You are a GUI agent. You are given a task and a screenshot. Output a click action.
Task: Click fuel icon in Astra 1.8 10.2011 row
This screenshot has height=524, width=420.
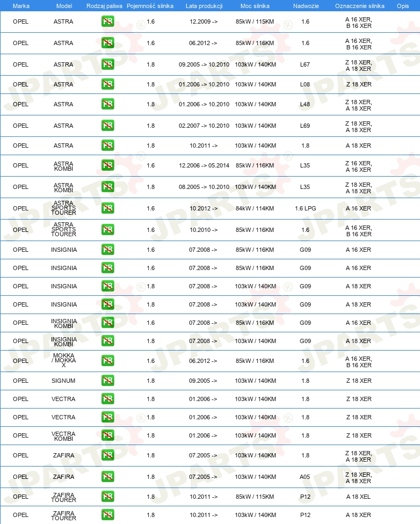107,145
